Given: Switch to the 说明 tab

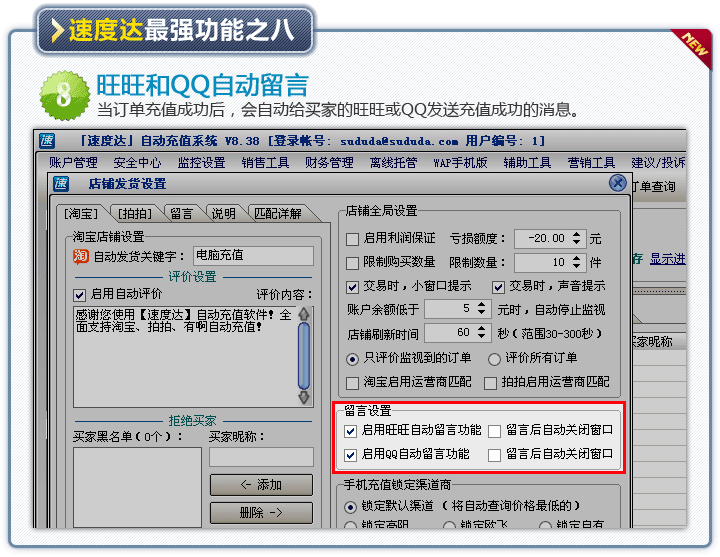Looking at the screenshot, I should tap(224, 214).
